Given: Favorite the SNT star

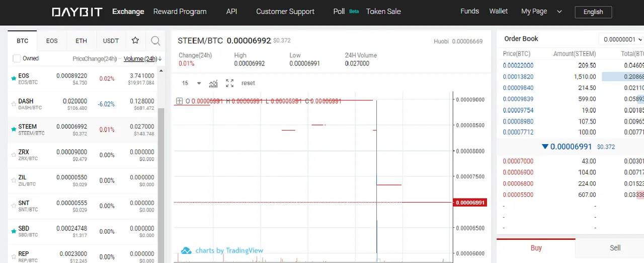Looking at the screenshot, I should (14, 206).
